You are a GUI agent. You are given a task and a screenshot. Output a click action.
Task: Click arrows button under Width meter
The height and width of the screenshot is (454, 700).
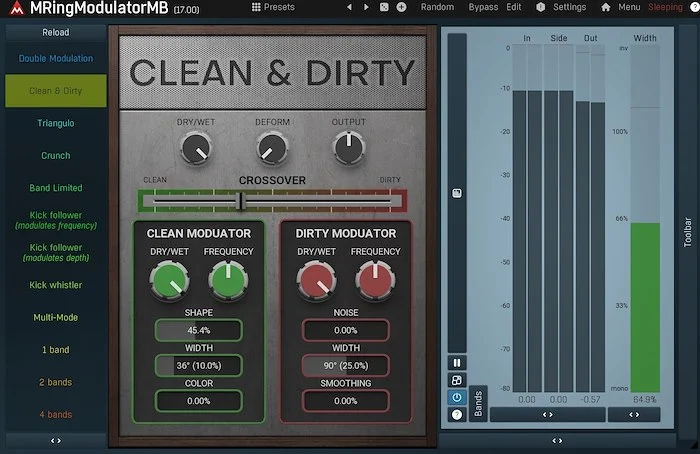click(634, 414)
